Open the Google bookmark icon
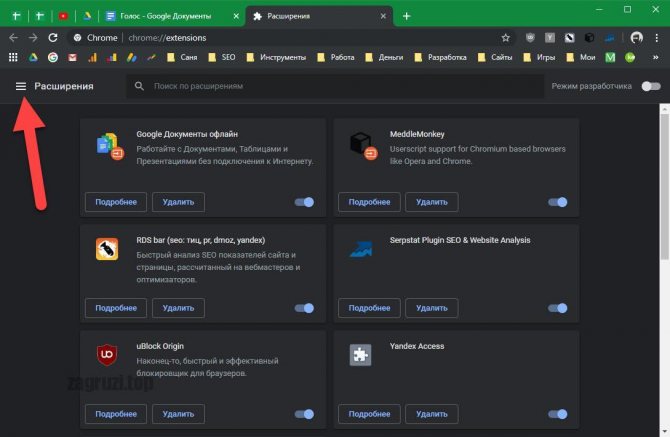The width and height of the screenshot is (670, 437). (53, 57)
